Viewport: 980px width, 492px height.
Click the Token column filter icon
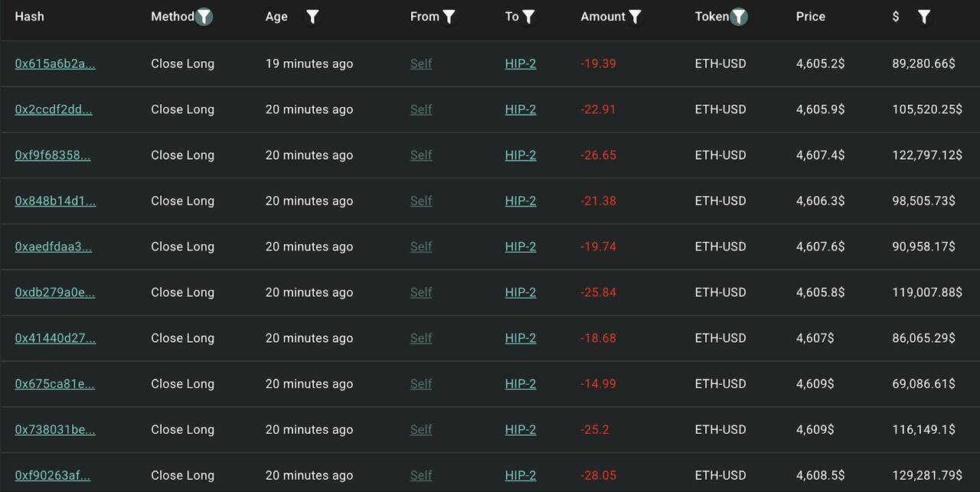(739, 16)
